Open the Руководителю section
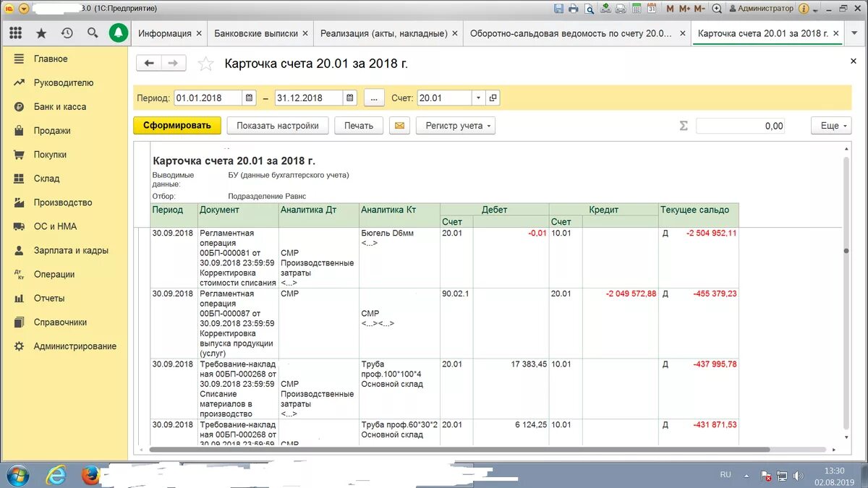The image size is (868, 488). (x=64, y=82)
